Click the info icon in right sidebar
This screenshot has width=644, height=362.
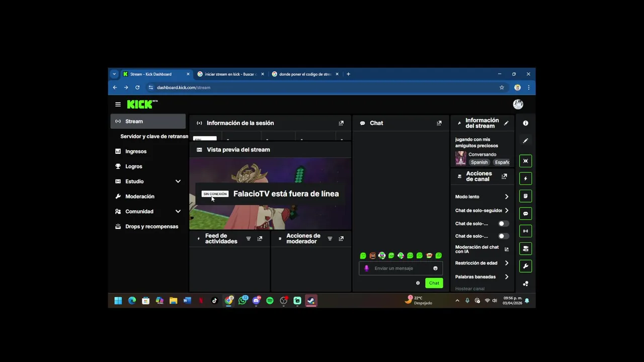pos(525,123)
